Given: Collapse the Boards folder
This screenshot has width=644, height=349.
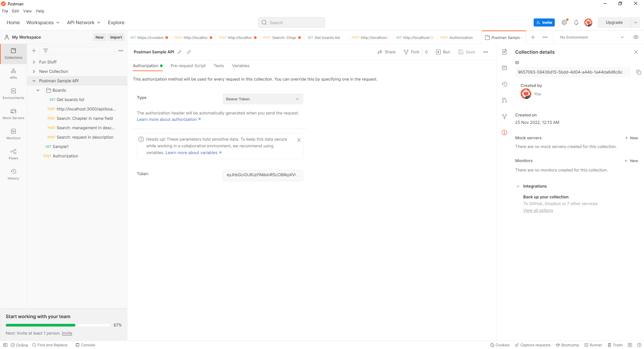Looking at the screenshot, I should (x=38, y=90).
